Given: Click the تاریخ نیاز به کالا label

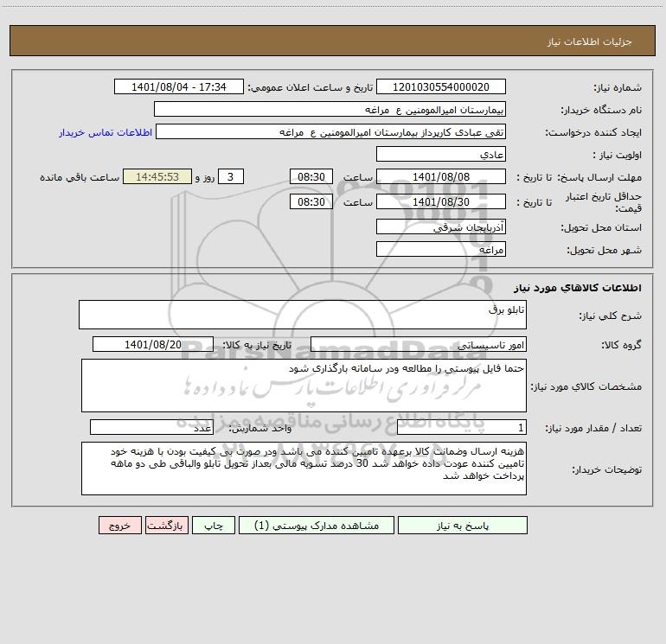Looking at the screenshot, I should (x=257, y=345).
